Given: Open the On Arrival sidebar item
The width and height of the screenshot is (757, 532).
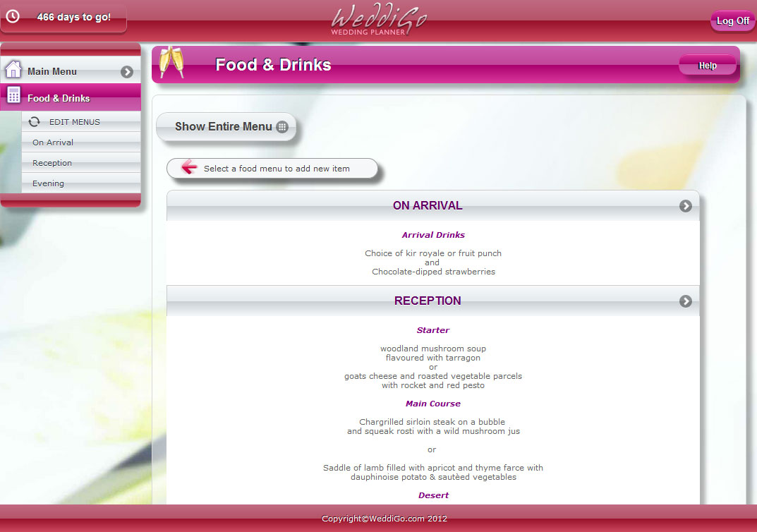Looking at the screenshot, I should click(x=53, y=143).
